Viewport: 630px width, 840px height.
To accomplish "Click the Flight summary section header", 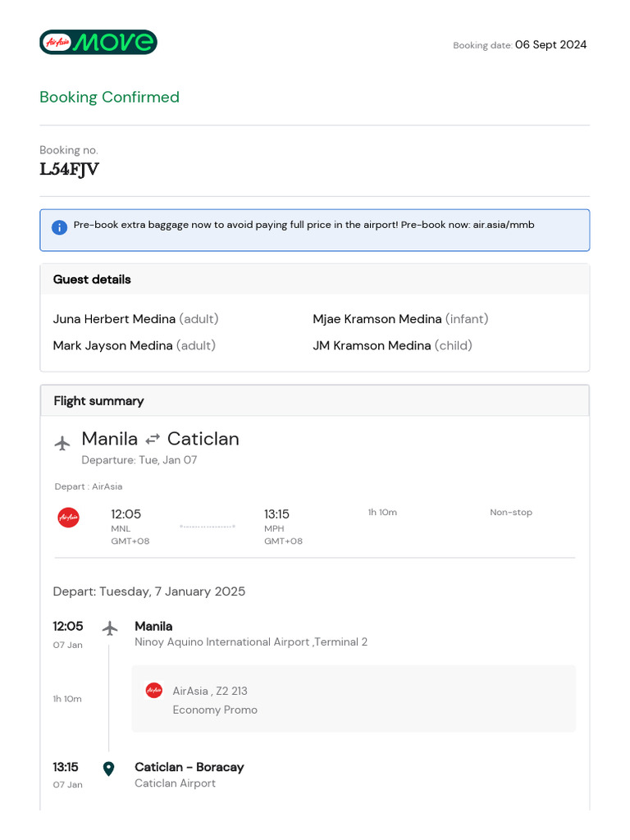I will 98,400.
